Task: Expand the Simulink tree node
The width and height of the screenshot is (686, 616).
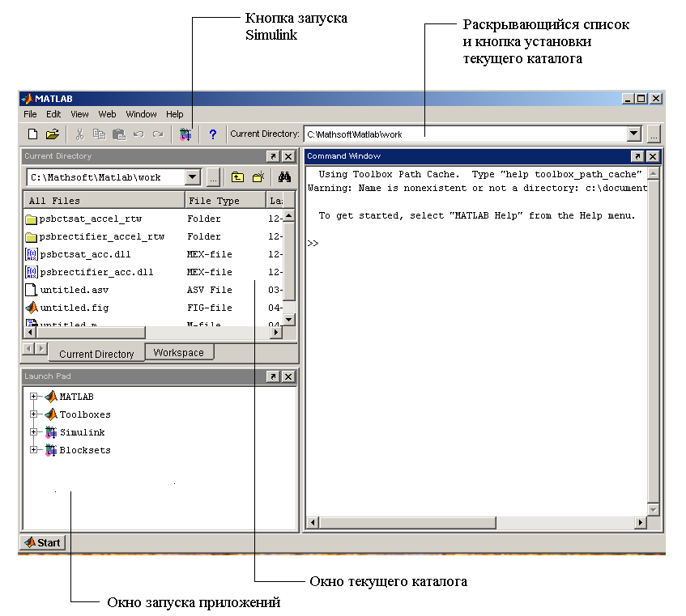Action: pos(33,432)
